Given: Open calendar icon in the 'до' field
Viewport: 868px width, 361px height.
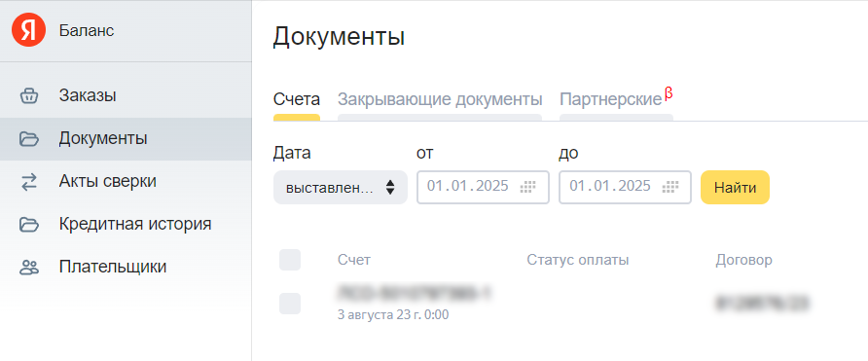Looking at the screenshot, I should coord(670,187).
